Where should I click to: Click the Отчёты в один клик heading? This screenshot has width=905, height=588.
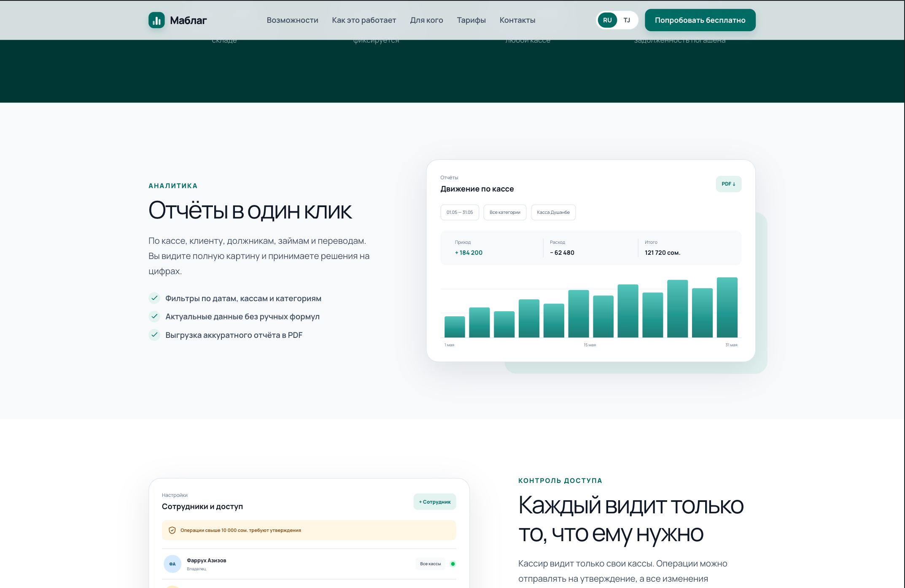coord(250,210)
